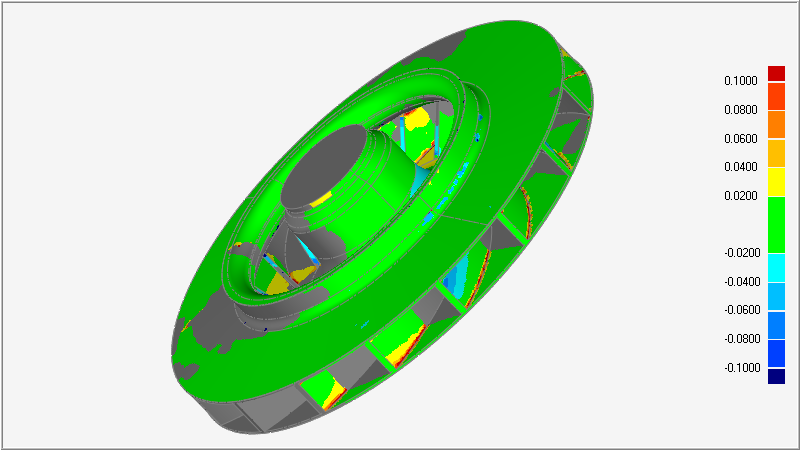Image resolution: width=800 pixels, height=450 pixels.
Task: Click the 0.0600 legend value
Action: click(740, 139)
